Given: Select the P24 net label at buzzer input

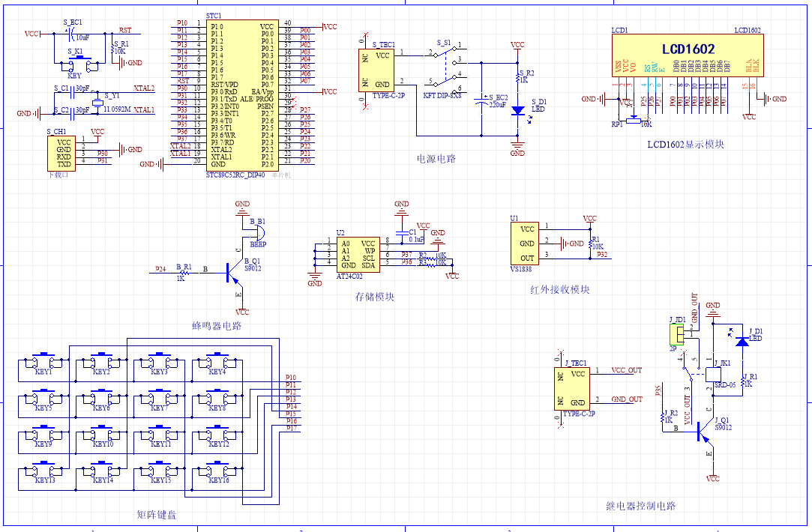Looking at the screenshot, I should click(x=160, y=269).
